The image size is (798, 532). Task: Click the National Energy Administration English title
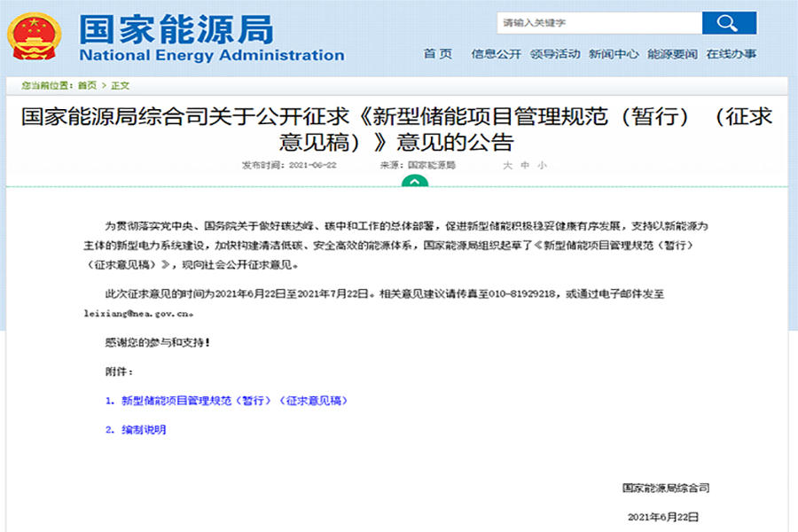(x=212, y=55)
